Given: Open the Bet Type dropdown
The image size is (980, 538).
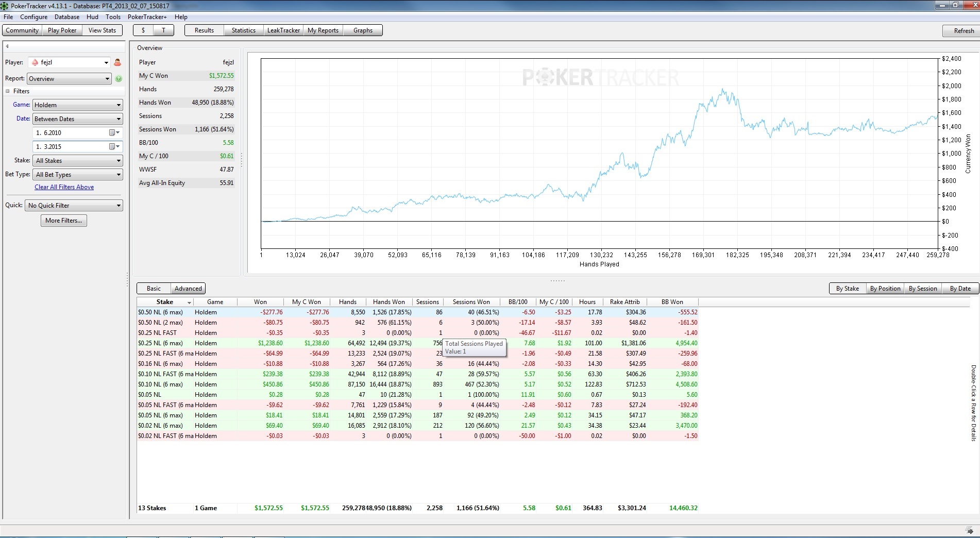Looking at the screenshot, I should coord(77,175).
